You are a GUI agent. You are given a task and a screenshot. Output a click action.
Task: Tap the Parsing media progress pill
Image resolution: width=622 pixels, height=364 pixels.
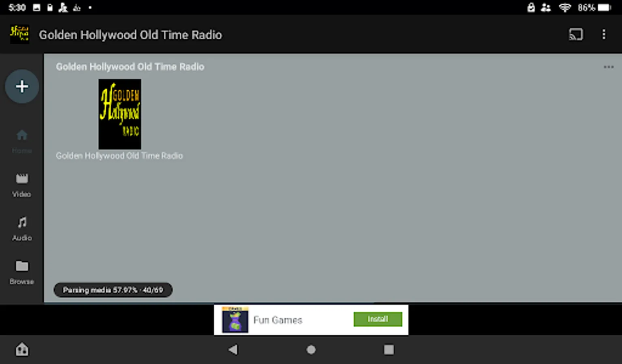click(113, 290)
